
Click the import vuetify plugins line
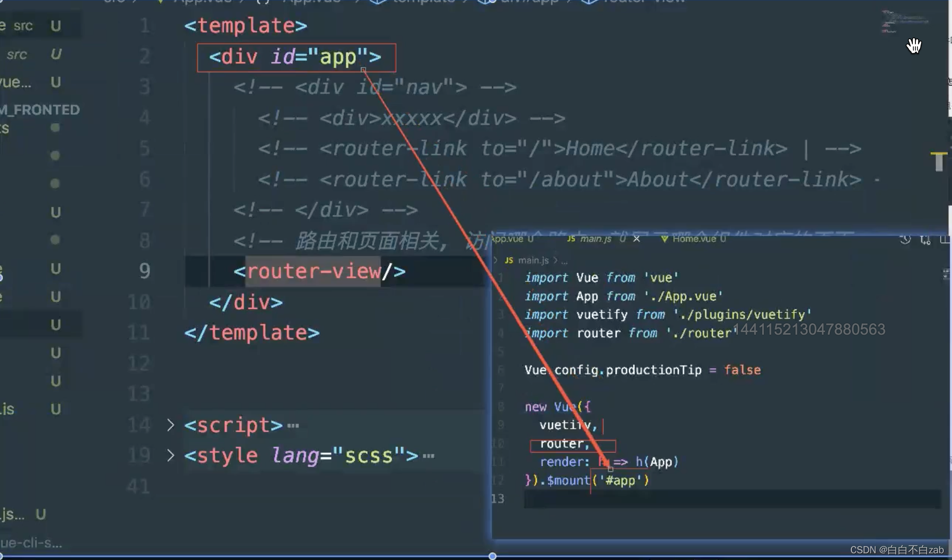668,315
